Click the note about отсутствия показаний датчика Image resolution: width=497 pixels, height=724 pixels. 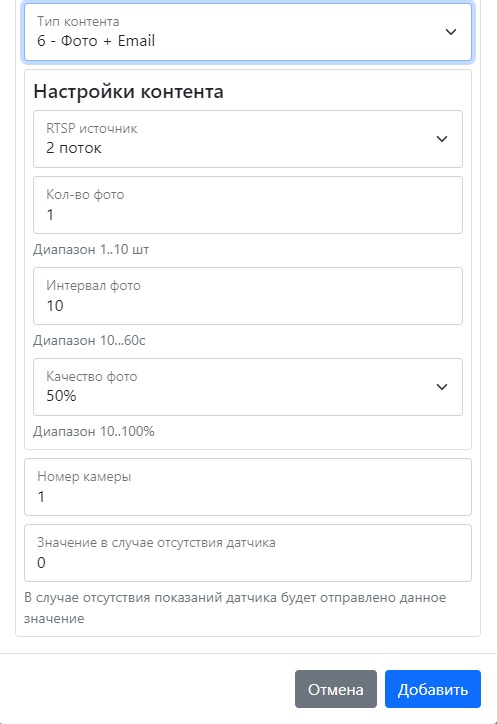point(235,608)
